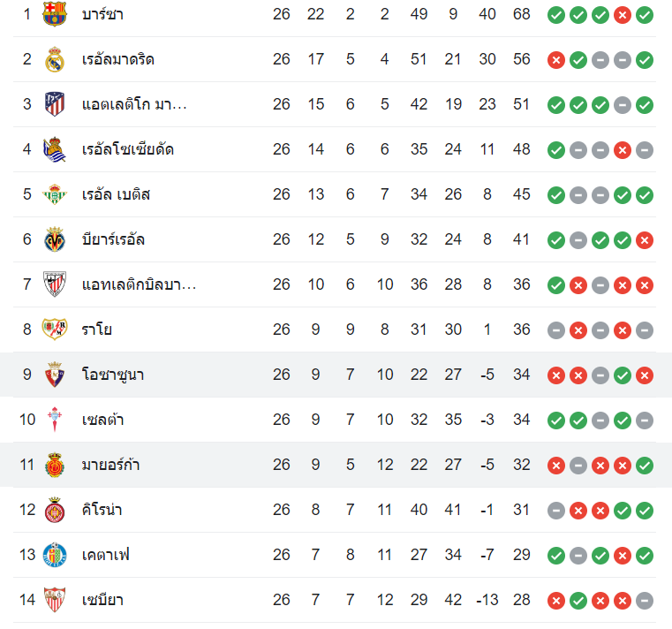The width and height of the screenshot is (672, 629).
Task: Select the Athletic Bilbao crest icon
Action: 55,284
